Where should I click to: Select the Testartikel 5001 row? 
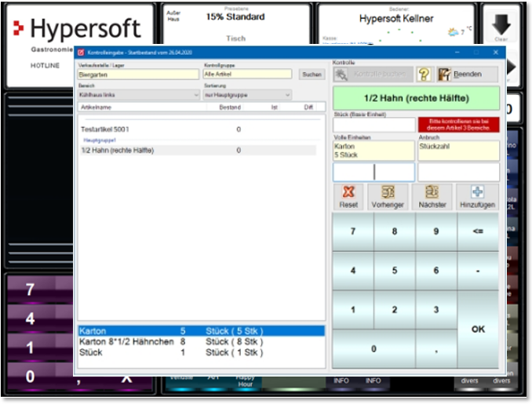[199, 129]
